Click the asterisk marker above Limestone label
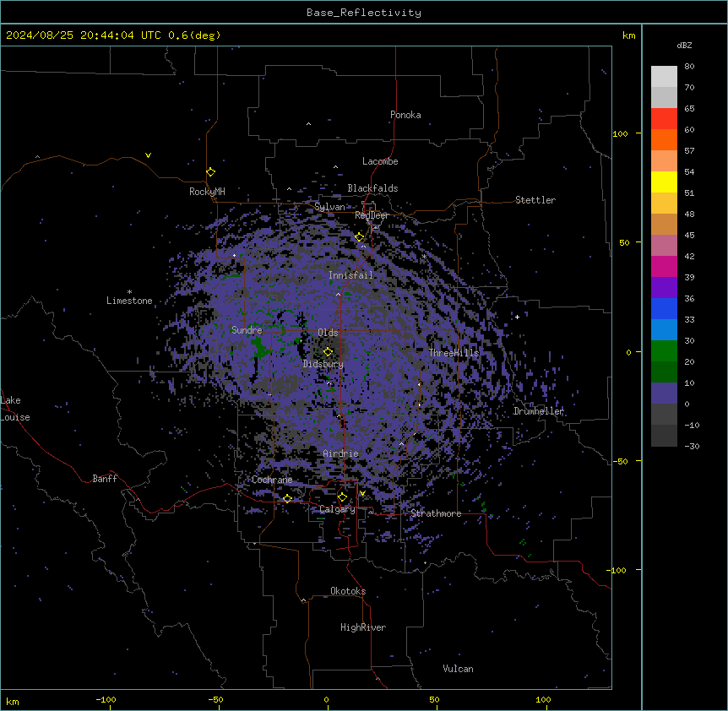728x711 pixels. coord(129,292)
